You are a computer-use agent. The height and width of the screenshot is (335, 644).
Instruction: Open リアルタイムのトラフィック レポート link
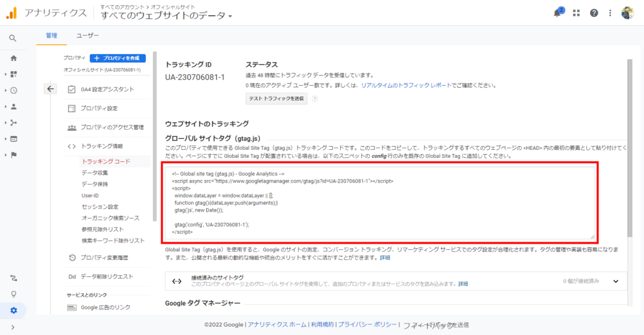(x=406, y=86)
